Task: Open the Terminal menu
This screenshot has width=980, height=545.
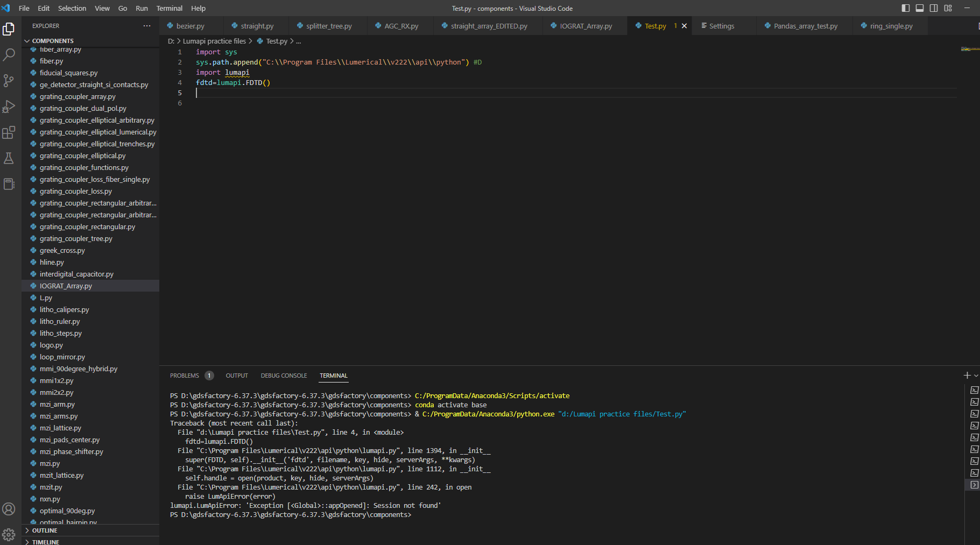Action: [170, 8]
